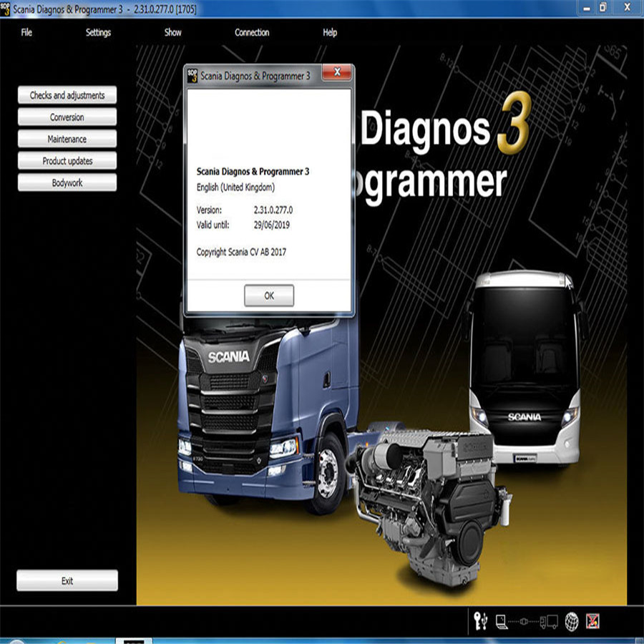This screenshot has height=644, width=644.
Task: Click the globe network status icon
Action: pyautogui.click(x=572, y=620)
